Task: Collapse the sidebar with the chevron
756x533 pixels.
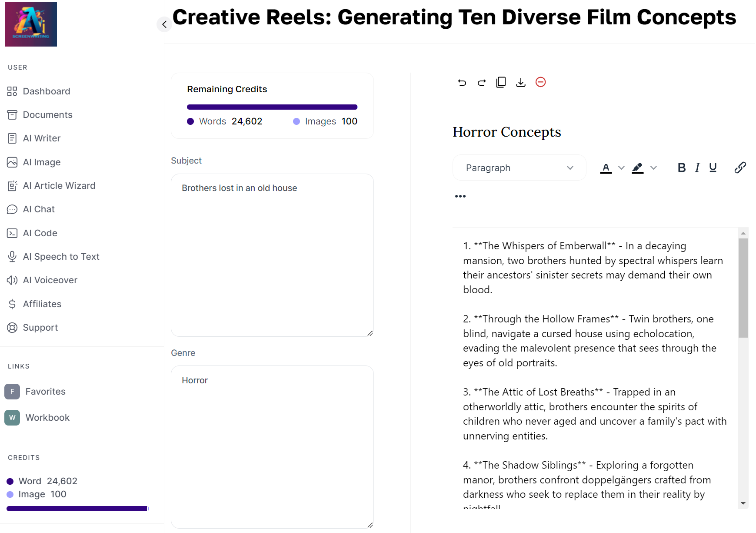Action: 164,24
